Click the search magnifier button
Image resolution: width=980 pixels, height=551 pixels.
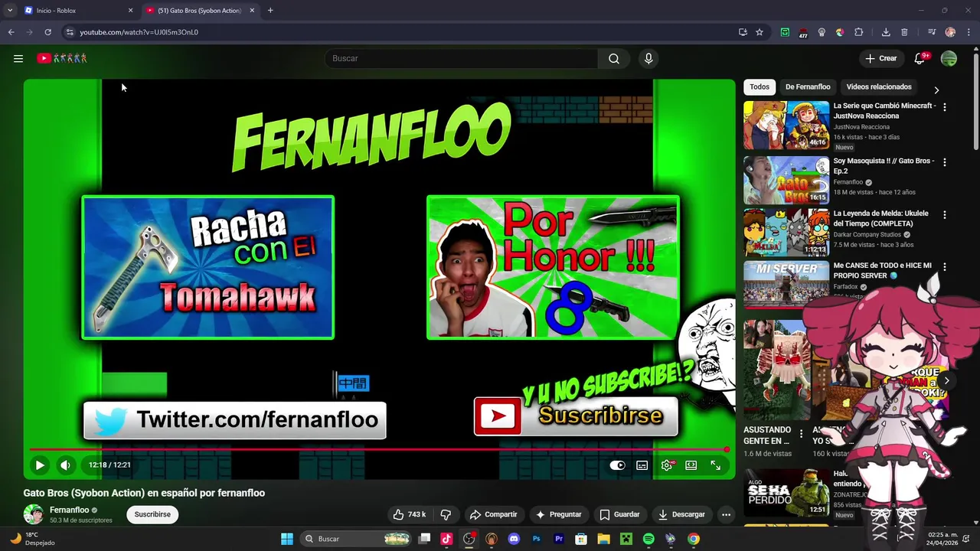pyautogui.click(x=614, y=58)
